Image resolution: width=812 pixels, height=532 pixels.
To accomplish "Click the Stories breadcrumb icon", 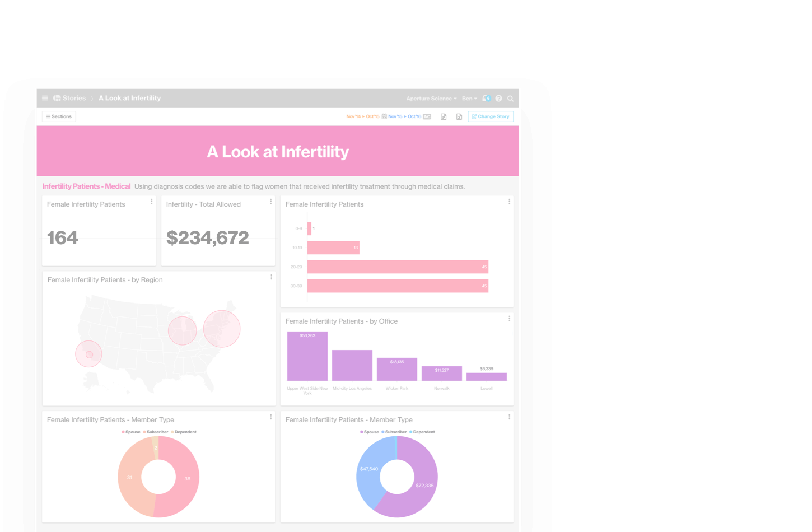I will click(55, 98).
